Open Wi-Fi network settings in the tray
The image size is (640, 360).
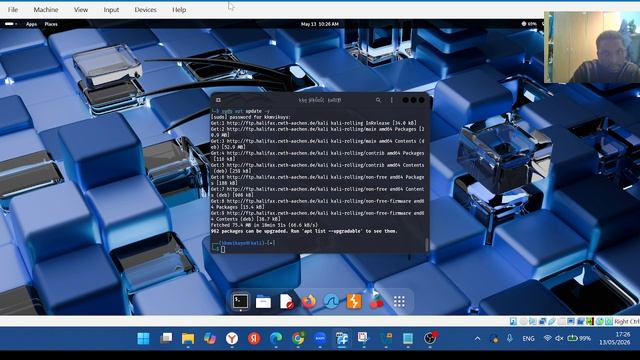(547, 338)
